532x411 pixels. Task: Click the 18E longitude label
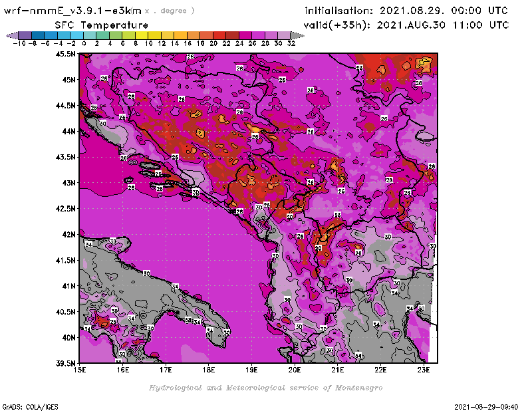point(209,370)
